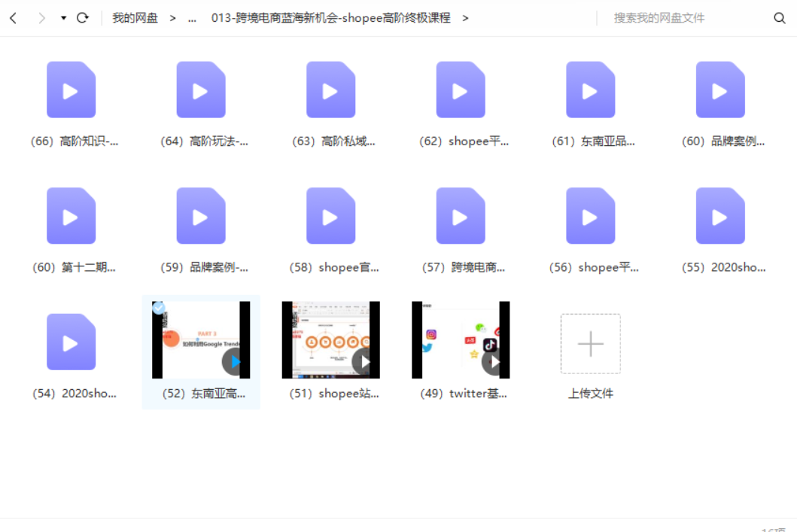Uncheck the selection checkbox on (52) 东南亚高
The image size is (797, 532).
point(159,308)
